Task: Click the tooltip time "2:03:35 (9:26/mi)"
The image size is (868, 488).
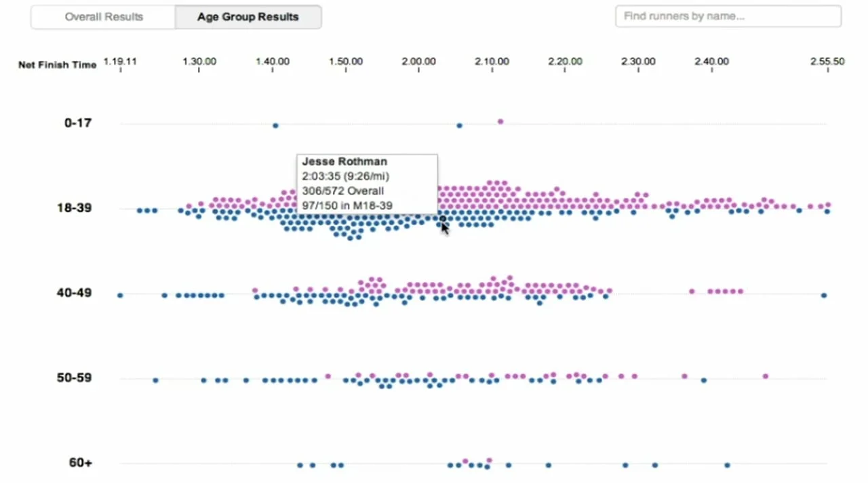Action: click(346, 176)
